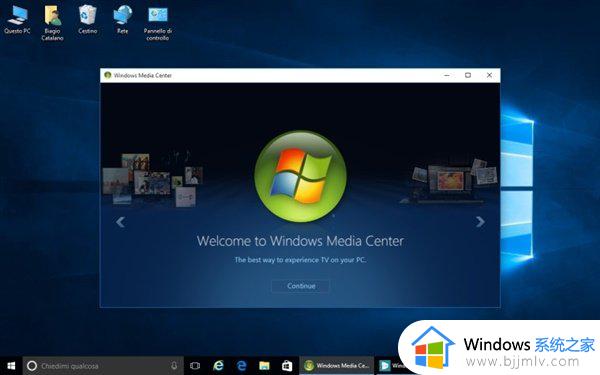Click the Continue button in Media Center
Image resolution: width=600 pixels, height=375 pixels.
tap(301, 286)
